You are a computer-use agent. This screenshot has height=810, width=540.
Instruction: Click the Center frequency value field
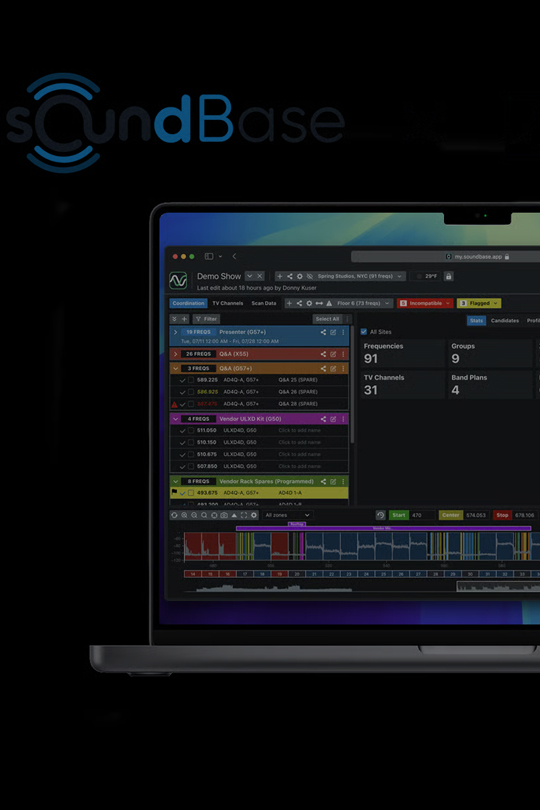click(x=475, y=515)
